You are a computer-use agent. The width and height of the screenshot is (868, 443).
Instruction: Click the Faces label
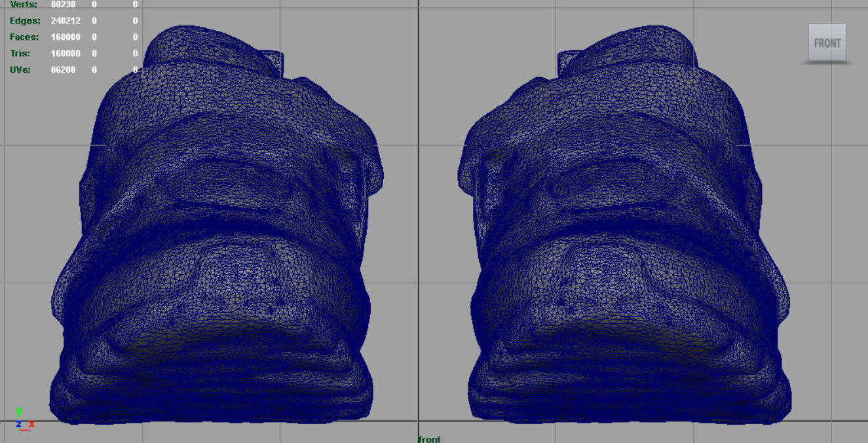24,37
